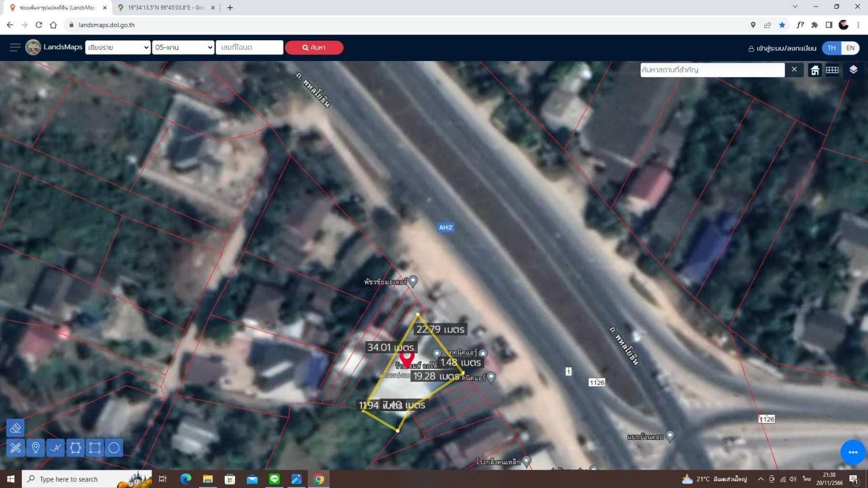Open the hamburger side menu

click(15, 47)
